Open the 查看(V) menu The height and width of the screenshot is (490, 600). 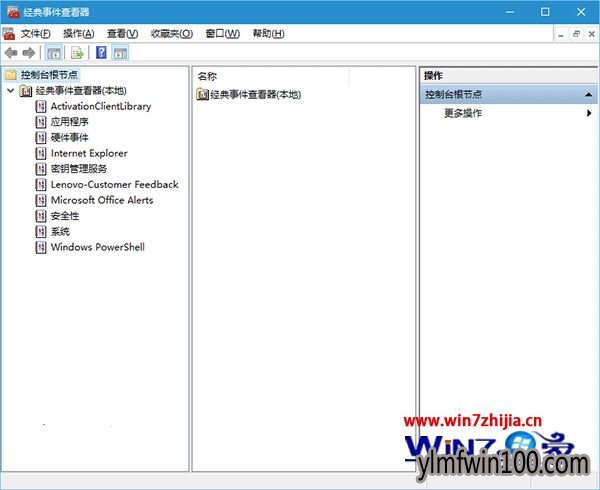click(122, 34)
